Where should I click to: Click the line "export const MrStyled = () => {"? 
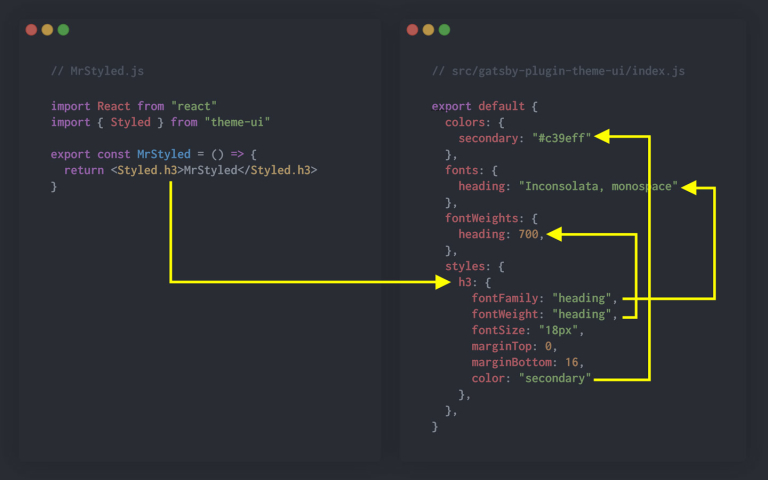point(154,154)
